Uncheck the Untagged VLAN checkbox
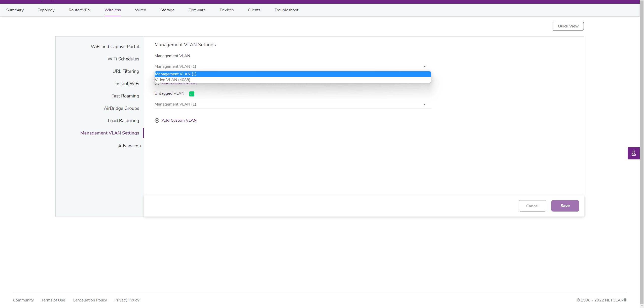The height and width of the screenshot is (308, 644). pyautogui.click(x=192, y=94)
